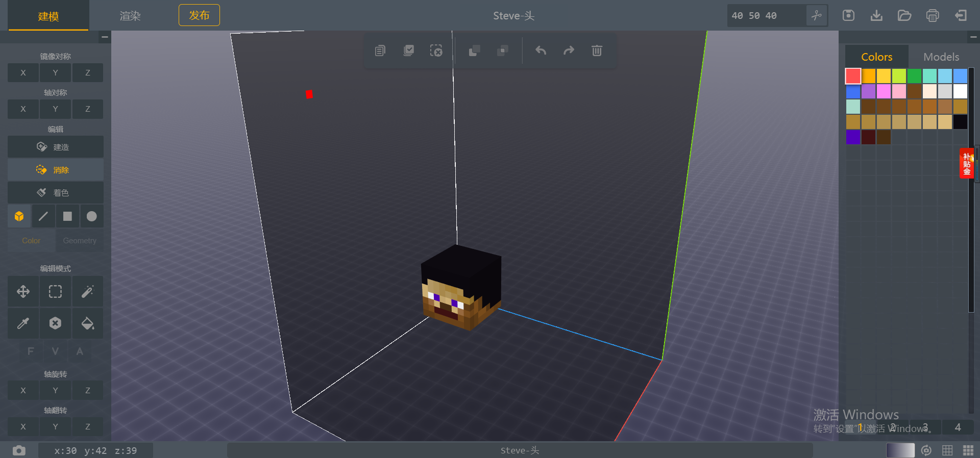Toggle Z under 轴对称

click(x=88, y=109)
